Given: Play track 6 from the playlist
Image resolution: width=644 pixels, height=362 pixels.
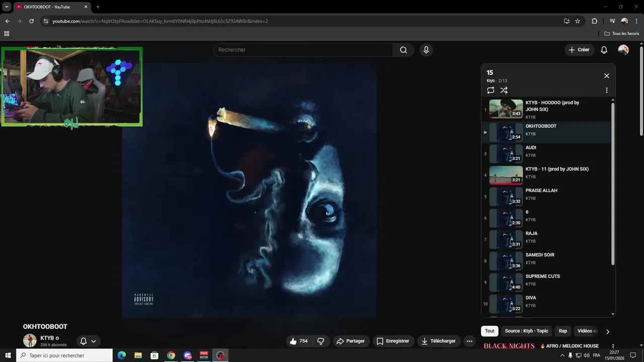Looking at the screenshot, I should click(x=546, y=218).
